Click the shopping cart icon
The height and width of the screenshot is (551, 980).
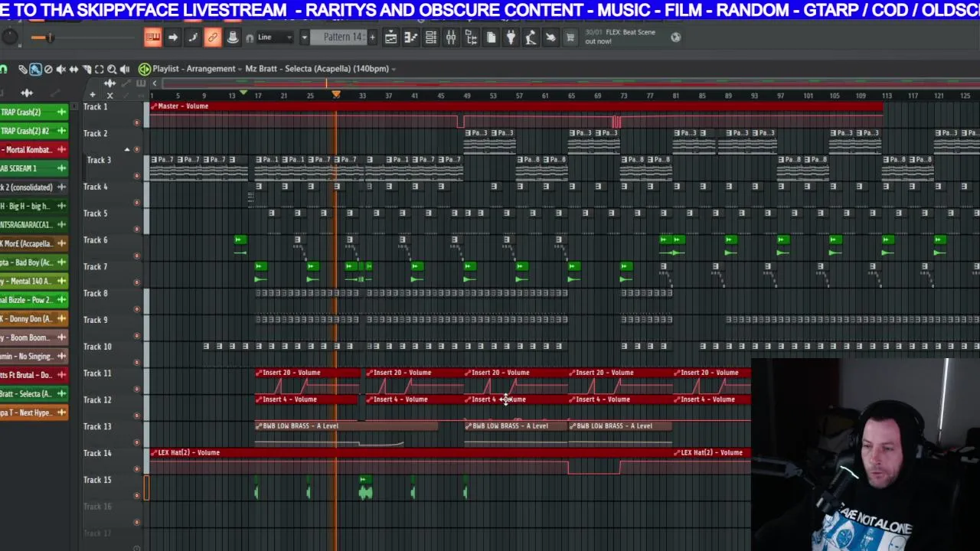coord(570,37)
